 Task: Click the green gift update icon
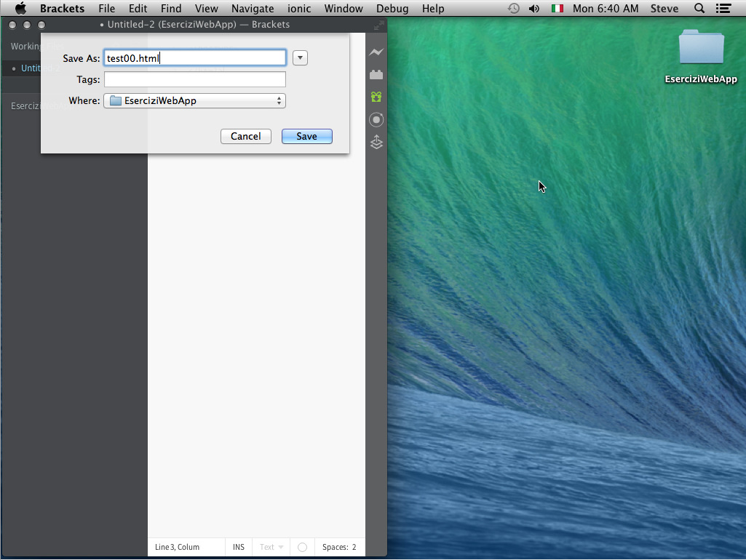(x=376, y=97)
